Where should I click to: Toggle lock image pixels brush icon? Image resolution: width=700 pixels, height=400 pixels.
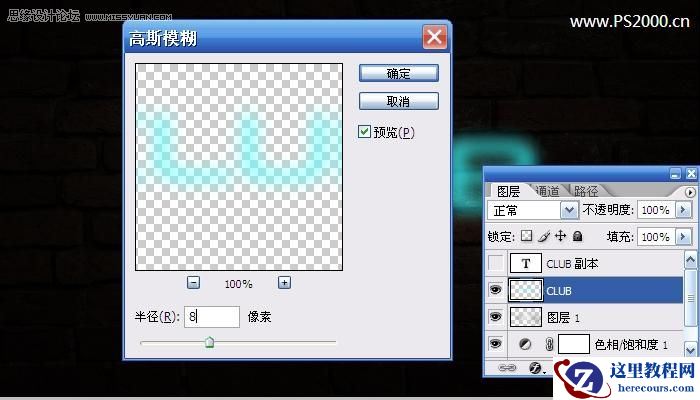coord(544,236)
